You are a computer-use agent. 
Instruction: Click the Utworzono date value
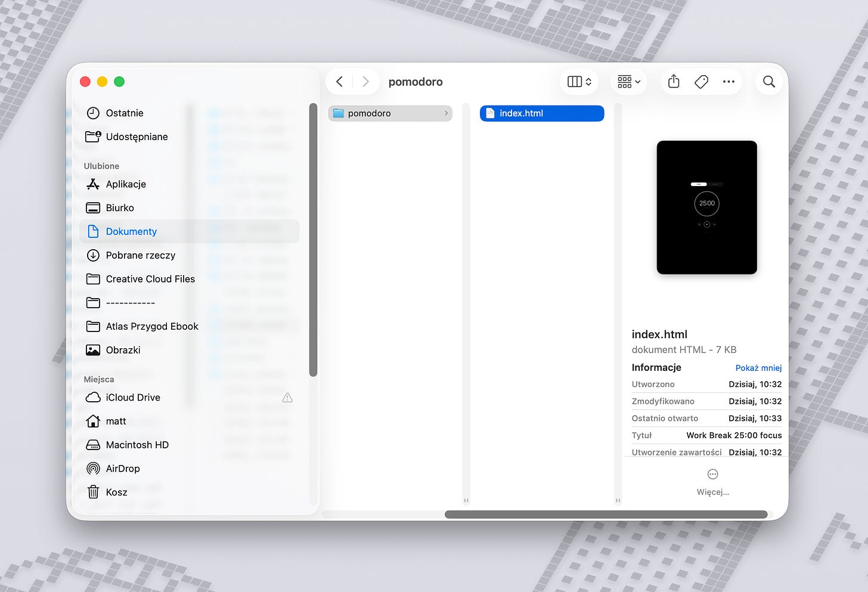pos(755,385)
